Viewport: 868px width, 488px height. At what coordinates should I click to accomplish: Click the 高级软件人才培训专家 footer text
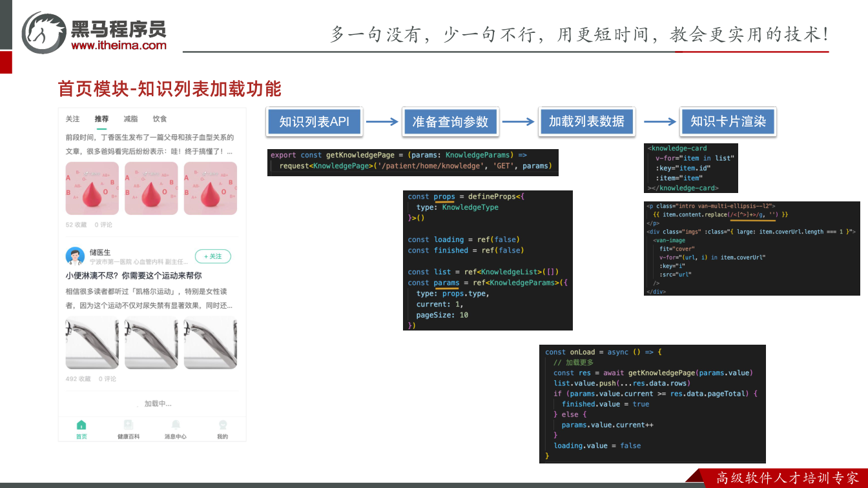click(x=787, y=478)
